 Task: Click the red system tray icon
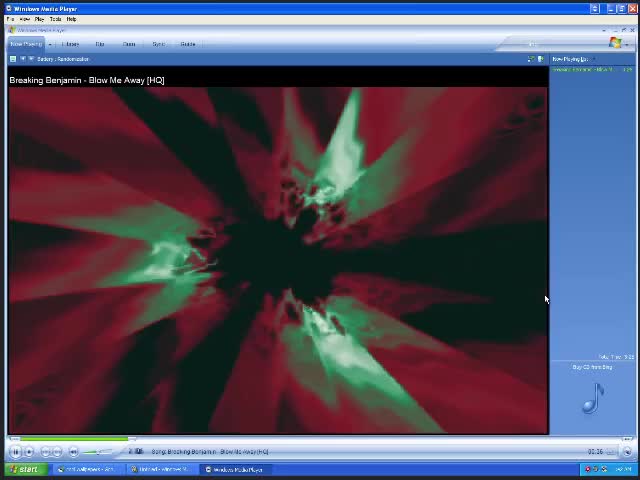pos(588,469)
